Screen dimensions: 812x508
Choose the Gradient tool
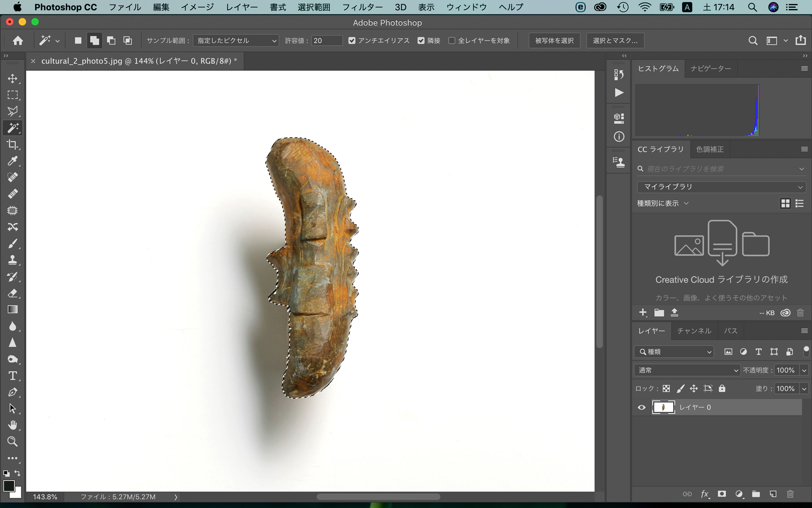point(13,309)
